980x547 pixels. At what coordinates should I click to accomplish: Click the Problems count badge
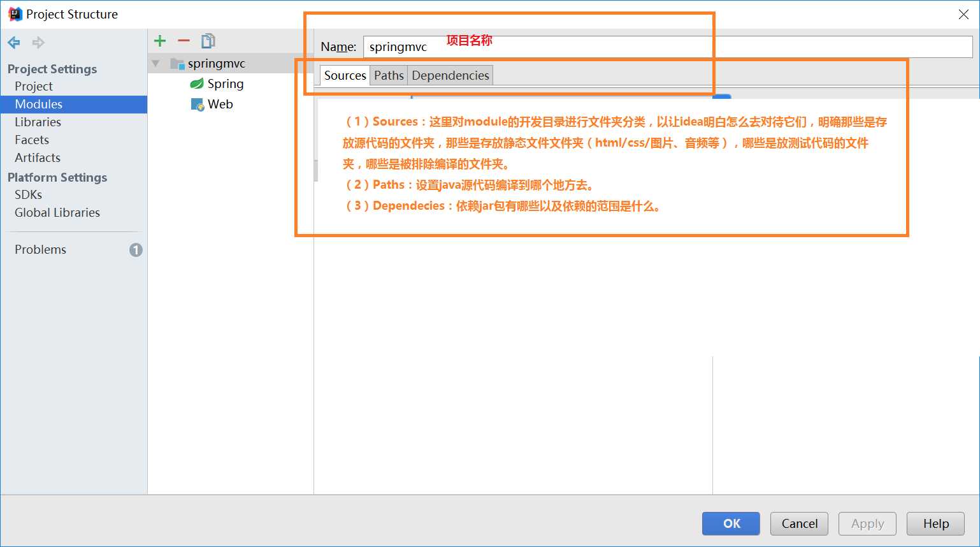[x=136, y=250]
